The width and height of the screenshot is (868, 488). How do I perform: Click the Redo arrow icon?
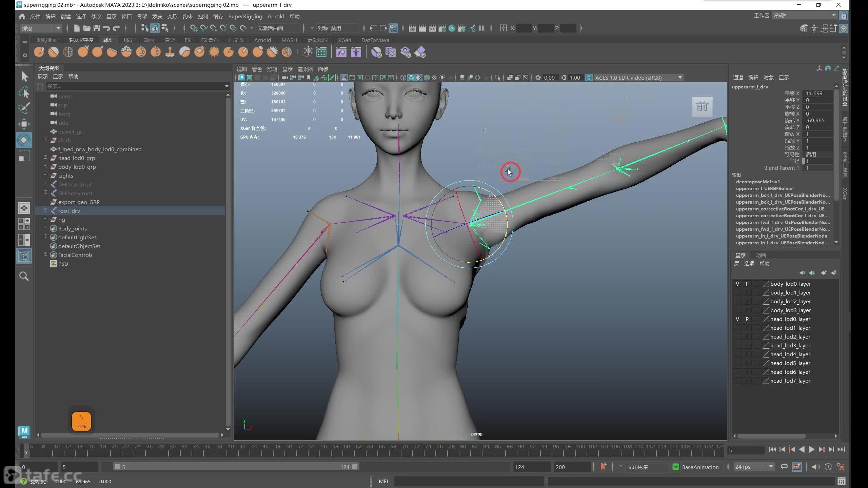pos(117,28)
